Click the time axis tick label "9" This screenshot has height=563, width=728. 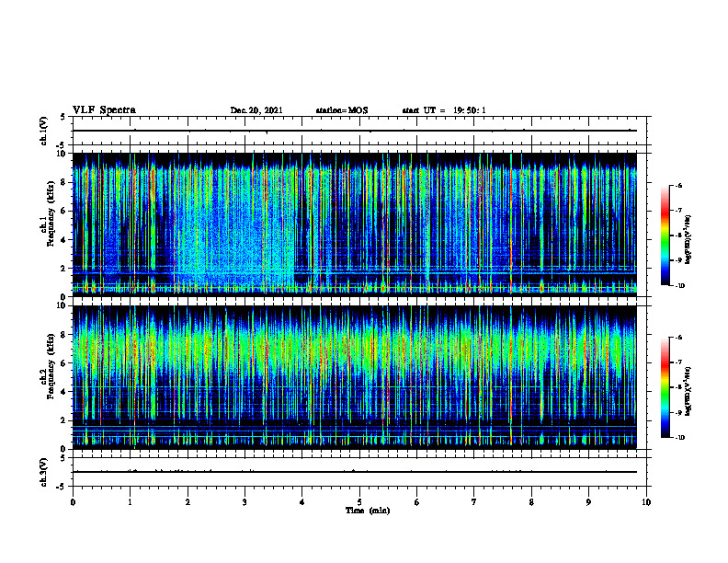click(x=588, y=502)
